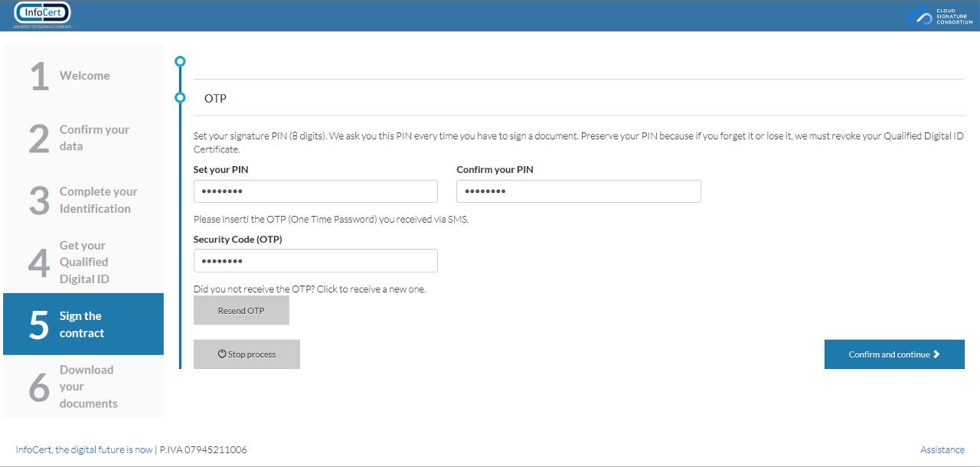Viewport: 980px width, 467px height.
Task: Click the Confirm your PIN field
Action: (578, 191)
